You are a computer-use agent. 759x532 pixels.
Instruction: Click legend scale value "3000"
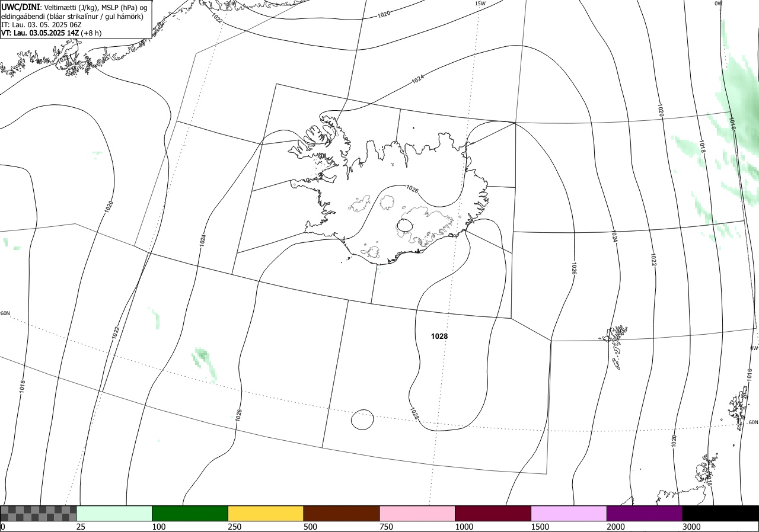click(x=692, y=527)
